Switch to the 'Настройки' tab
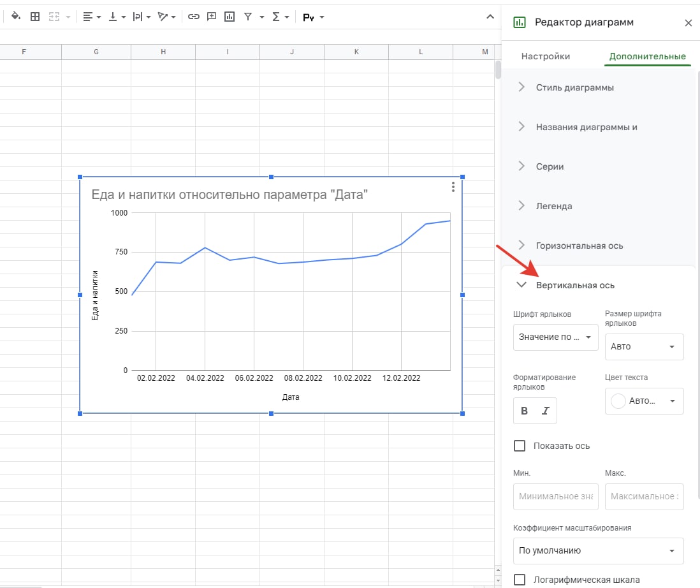This screenshot has height=588, width=700. 546,56
